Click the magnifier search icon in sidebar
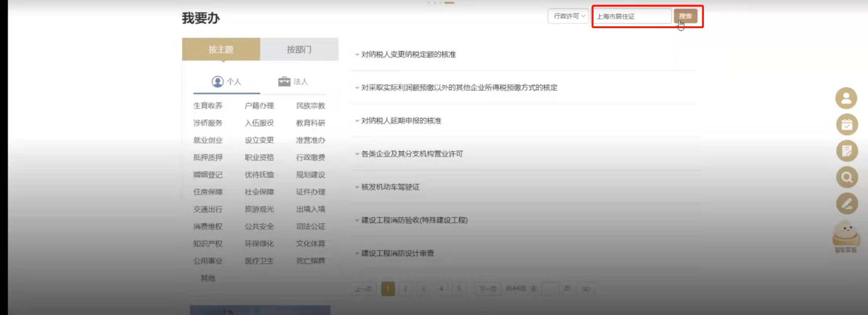This screenshot has height=315, width=868. coord(847,177)
